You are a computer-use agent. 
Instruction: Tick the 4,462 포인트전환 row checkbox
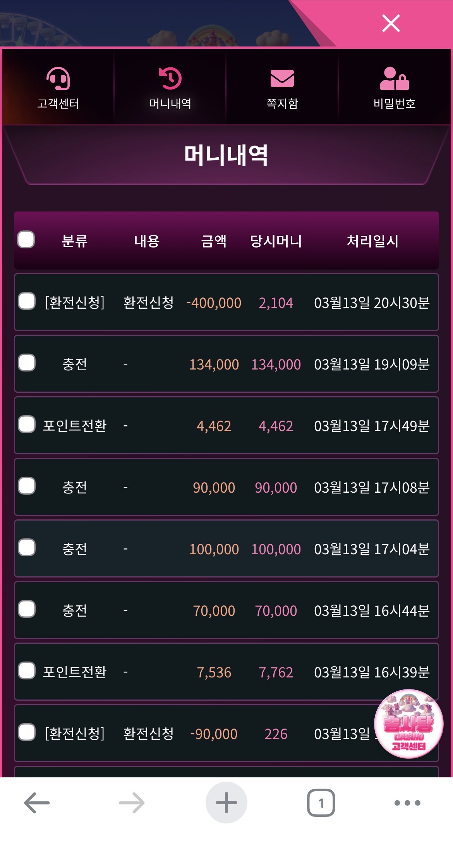click(x=27, y=424)
